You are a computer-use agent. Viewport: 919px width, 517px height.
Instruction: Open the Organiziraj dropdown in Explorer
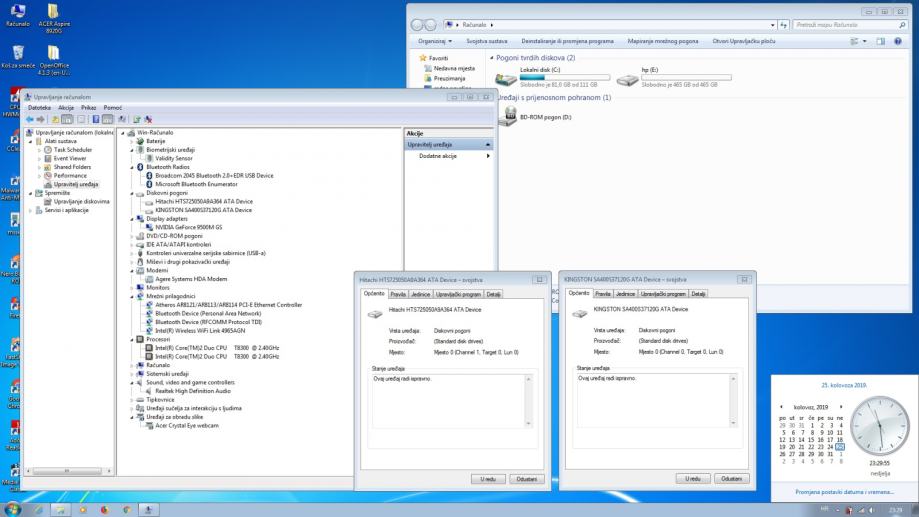(435, 41)
